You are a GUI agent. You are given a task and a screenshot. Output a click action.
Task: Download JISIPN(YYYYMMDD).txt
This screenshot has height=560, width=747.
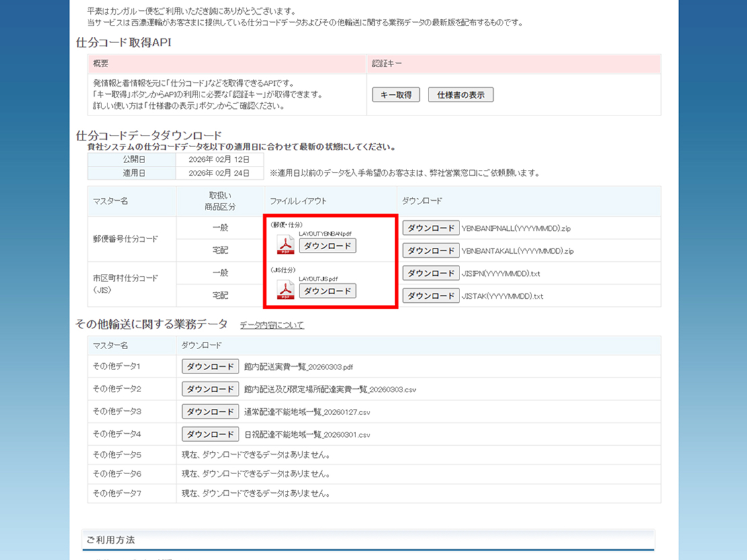coord(431,273)
